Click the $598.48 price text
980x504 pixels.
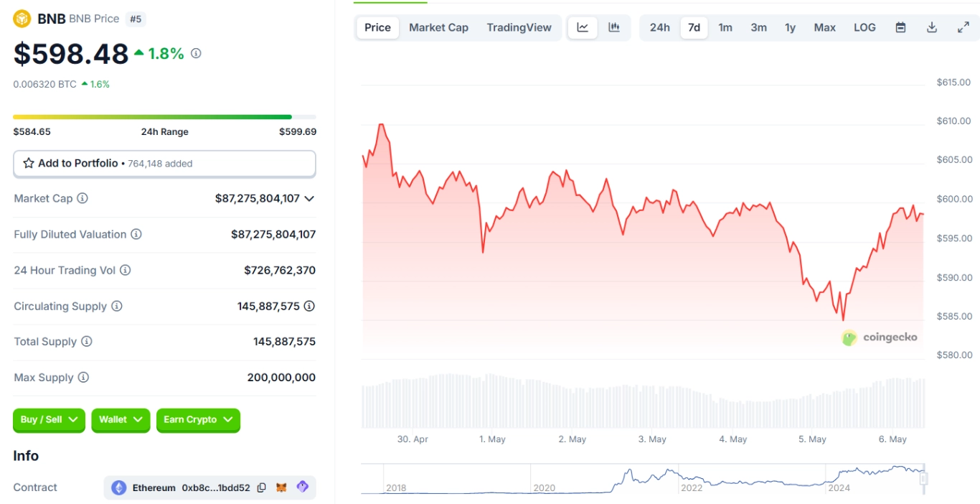point(71,54)
